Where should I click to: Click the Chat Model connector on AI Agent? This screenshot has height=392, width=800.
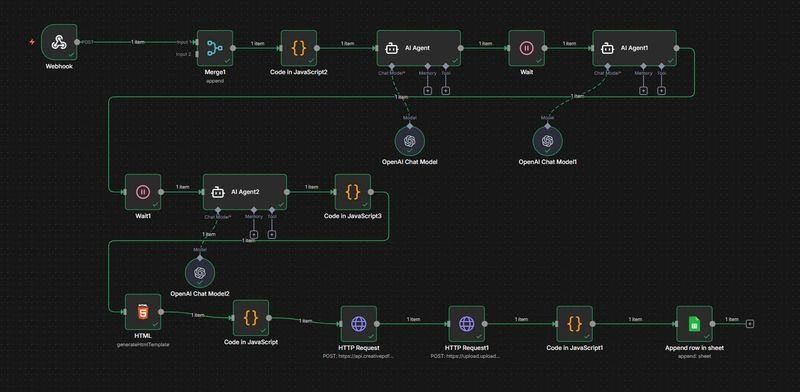point(391,66)
